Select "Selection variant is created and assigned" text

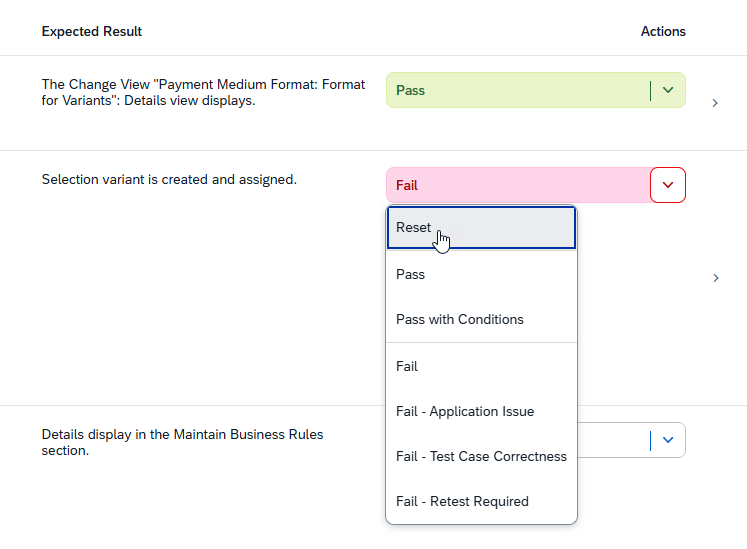point(169,180)
